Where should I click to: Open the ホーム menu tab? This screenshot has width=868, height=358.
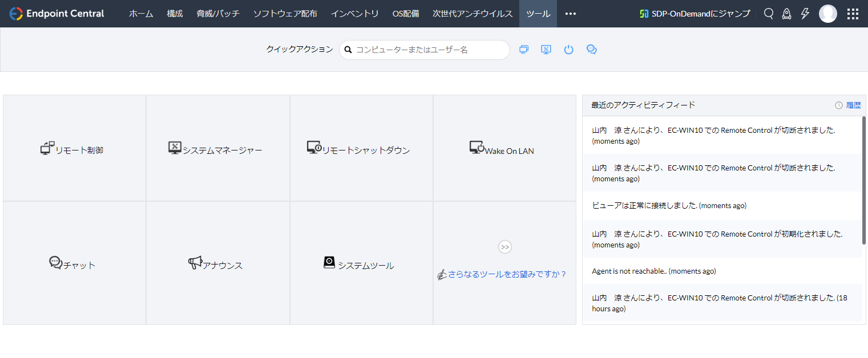point(141,14)
